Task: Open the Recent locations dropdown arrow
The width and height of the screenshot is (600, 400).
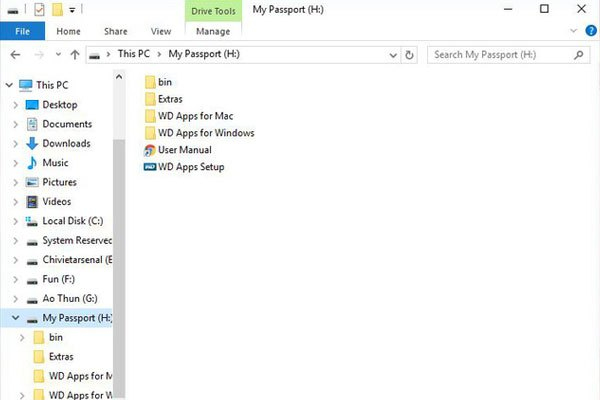Action: [58, 55]
